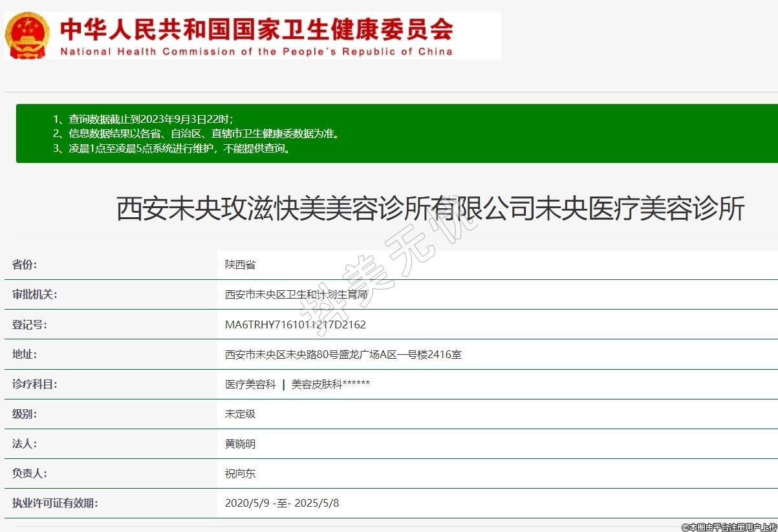Select the license validity dates 2020/5/9 to 2025/5/8
Image resolution: width=778 pixels, height=532 pixels.
pos(282,503)
